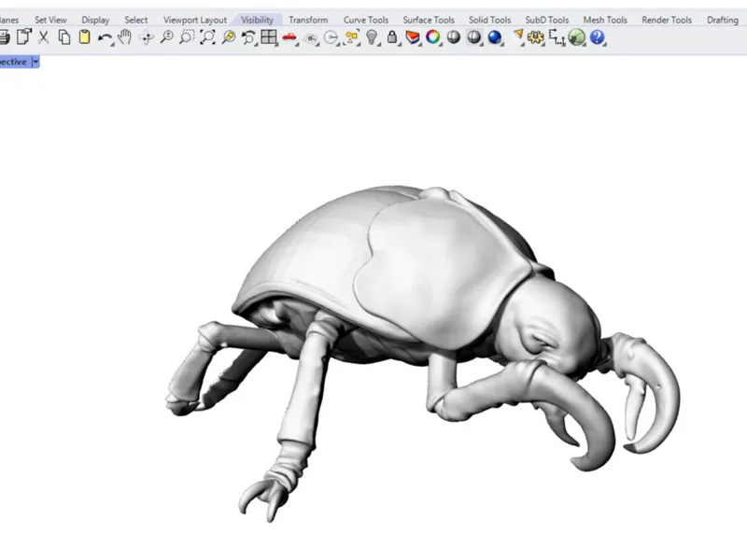The width and height of the screenshot is (747, 560).
Task: Open the Perspective viewport title dropdown arrow
Action: click(x=35, y=62)
